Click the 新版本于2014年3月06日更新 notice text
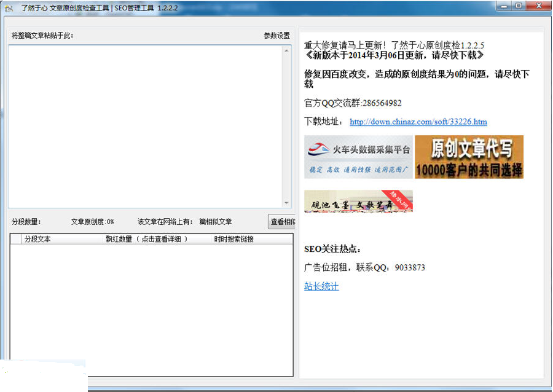The height and width of the screenshot is (392, 553). pyautogui.click(x=394, y=55)
